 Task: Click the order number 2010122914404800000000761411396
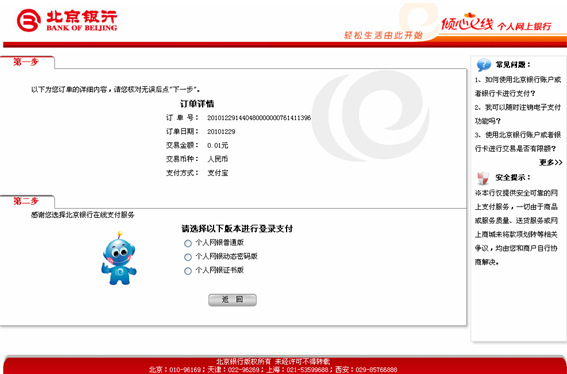259,118
